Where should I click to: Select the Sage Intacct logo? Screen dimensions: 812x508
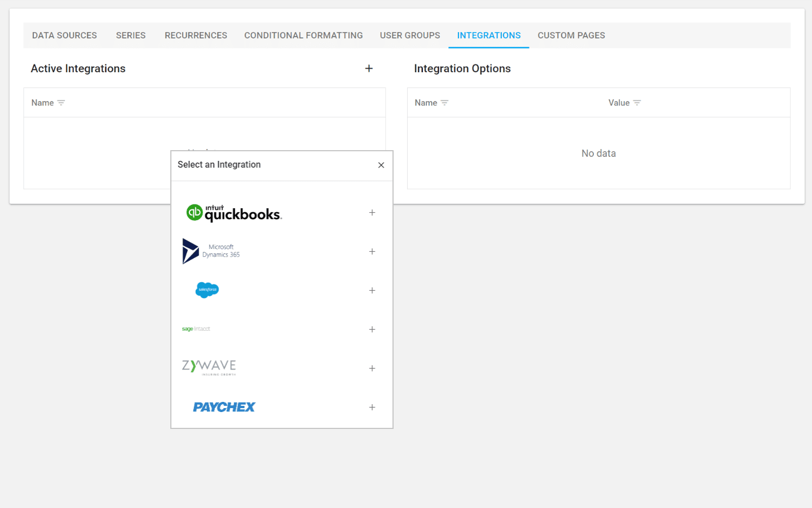(196, 329)
